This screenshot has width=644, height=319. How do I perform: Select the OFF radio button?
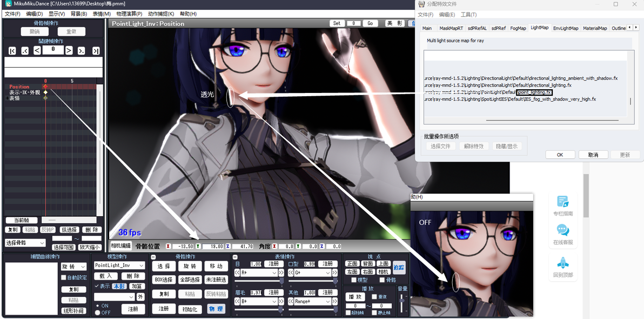(97, 313)
